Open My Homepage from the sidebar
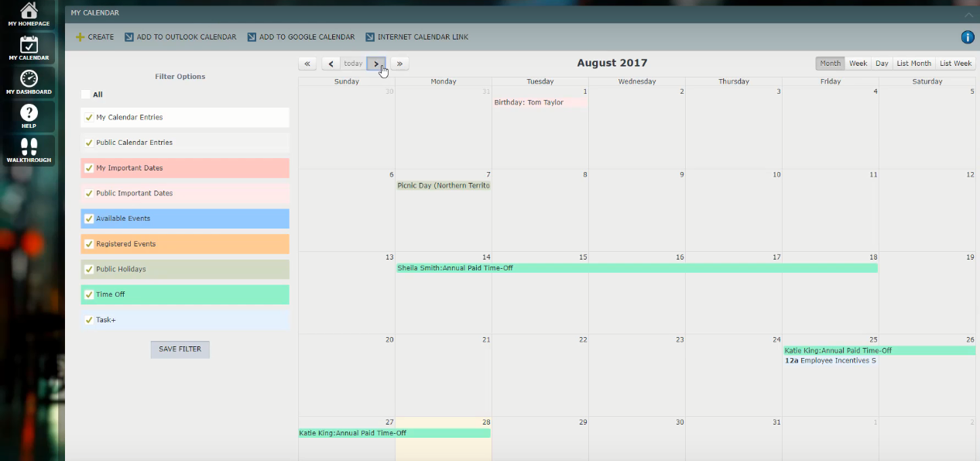Image resolution: width=980 pixels, height=461 pixels. pos(29,14)
